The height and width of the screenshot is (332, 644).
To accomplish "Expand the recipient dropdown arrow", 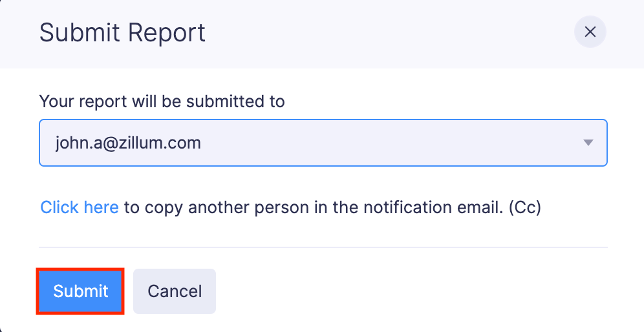I will [588, 143].
